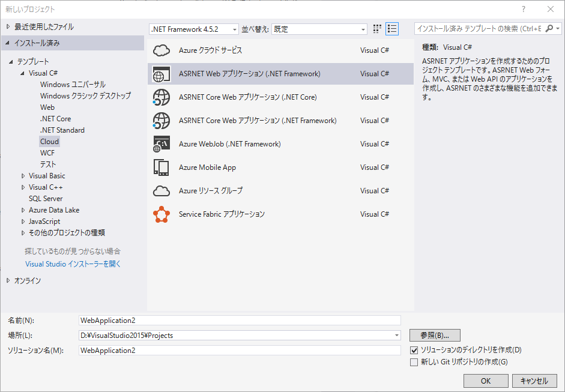Viewport: 565px width, 392px height.
Task: Select the .NET Core category
Action: tap(55, 119)
